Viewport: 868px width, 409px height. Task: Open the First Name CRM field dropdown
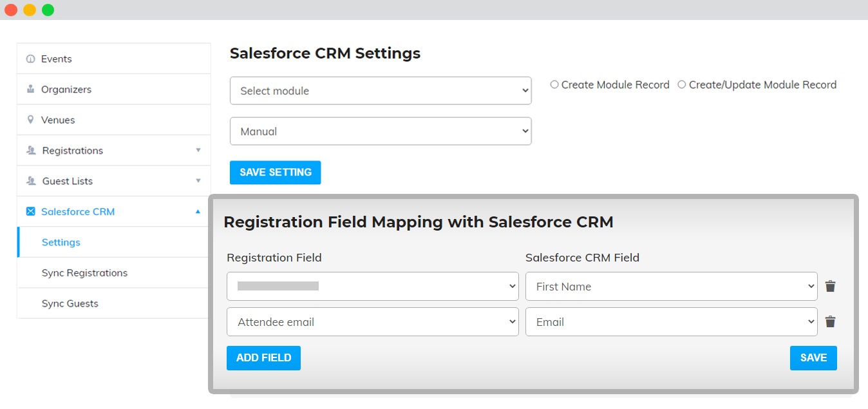[x=672, y=287]
